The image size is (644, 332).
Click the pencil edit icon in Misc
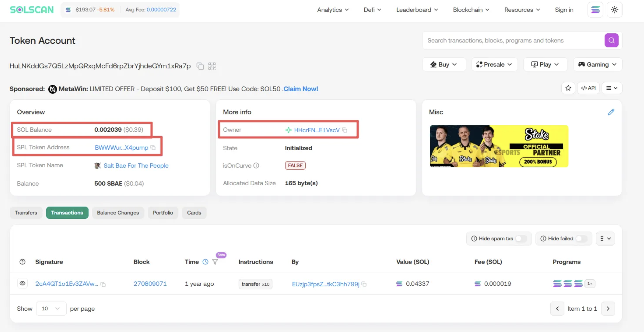coord(611,112)
